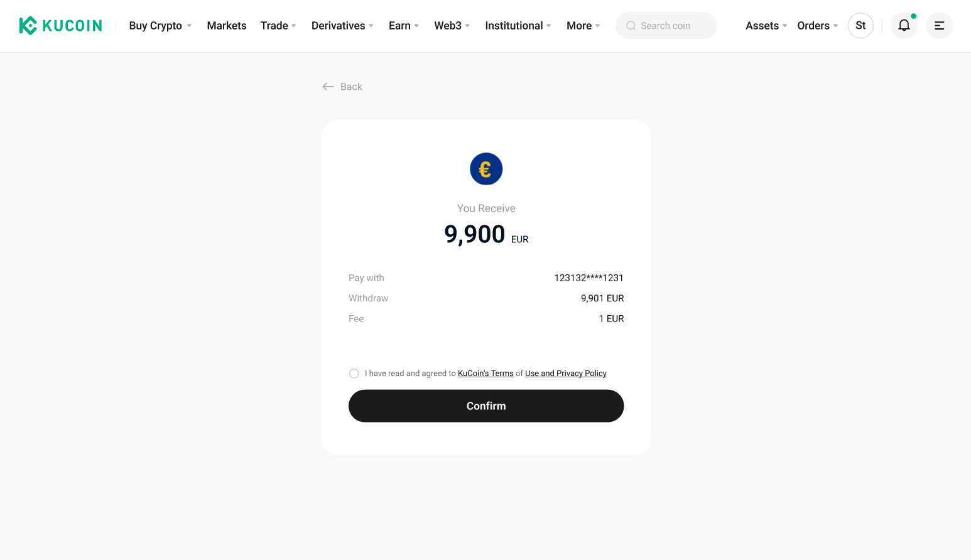Open the Earn menu
Viewport: 971px width, 560px height.
(404, 26)
